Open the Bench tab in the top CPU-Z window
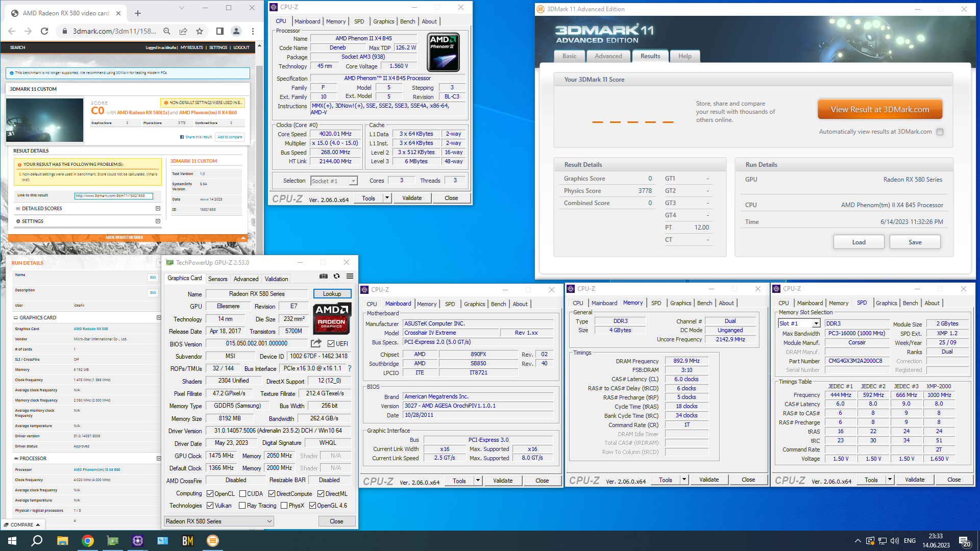Screen dimensions: 980x551 point(407,21)
